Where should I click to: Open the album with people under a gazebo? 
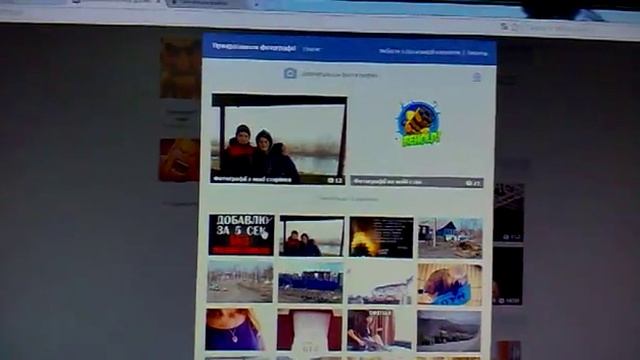pyautogui.click(x=279, y=139)
